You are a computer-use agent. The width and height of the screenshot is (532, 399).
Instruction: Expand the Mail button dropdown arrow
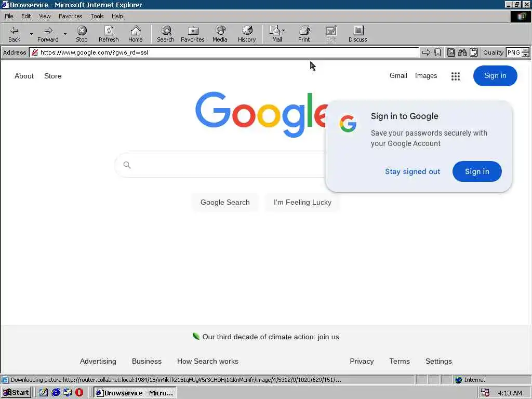tap(284, 31)
